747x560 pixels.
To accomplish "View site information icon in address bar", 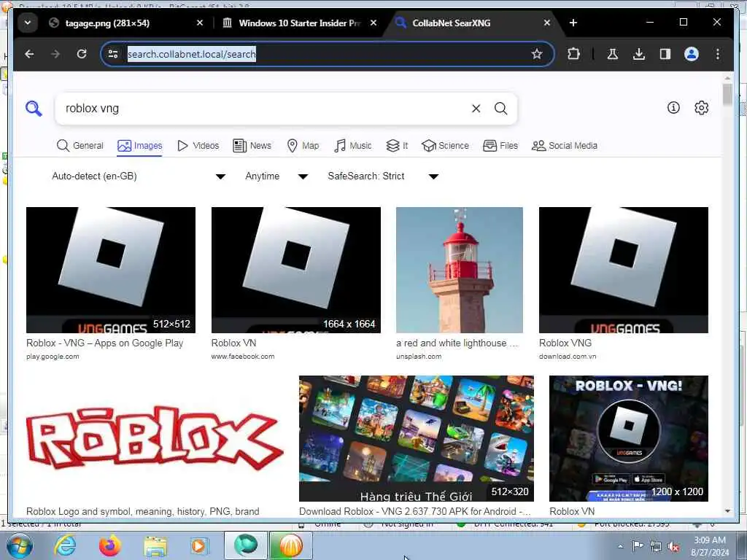I will point(113,54).
